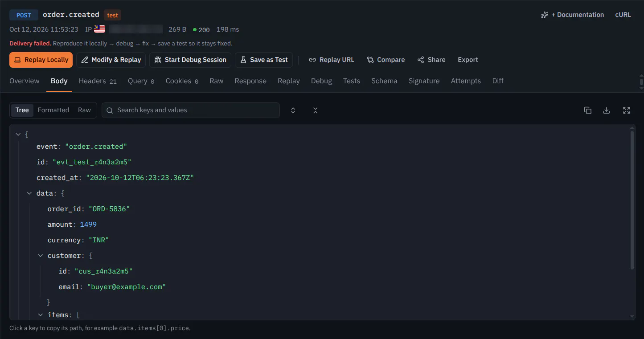View the Attempts tab
644x339 pixels.
point(466,81)
